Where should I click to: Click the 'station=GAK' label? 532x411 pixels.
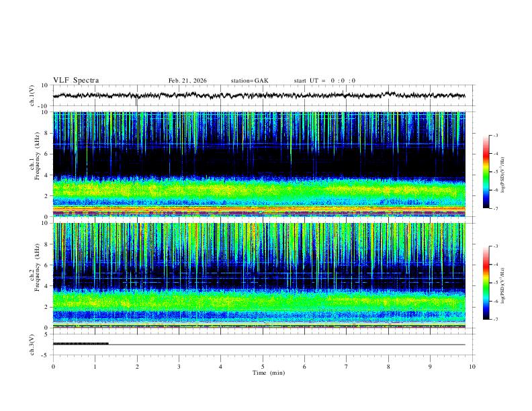point(249,81)
